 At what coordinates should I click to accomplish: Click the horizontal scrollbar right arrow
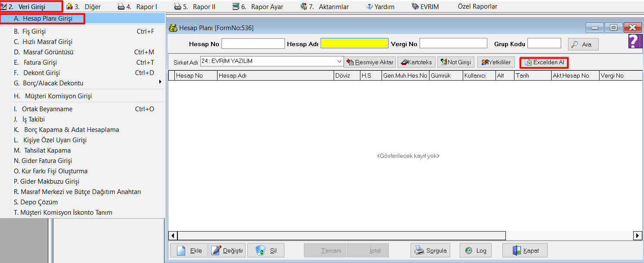[x=638, y=235]
